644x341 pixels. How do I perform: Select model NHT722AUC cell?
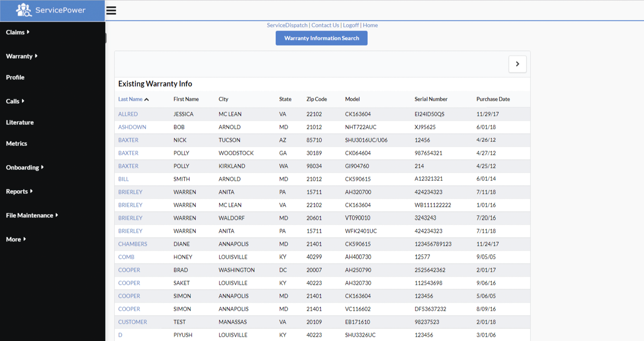[x=360, y=127]
